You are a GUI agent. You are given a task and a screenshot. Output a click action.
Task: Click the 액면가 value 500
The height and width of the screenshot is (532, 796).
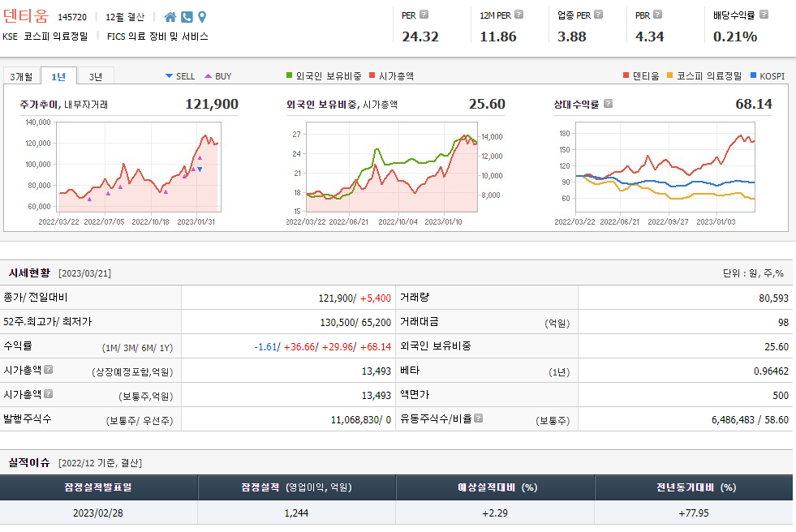[781, 396]
